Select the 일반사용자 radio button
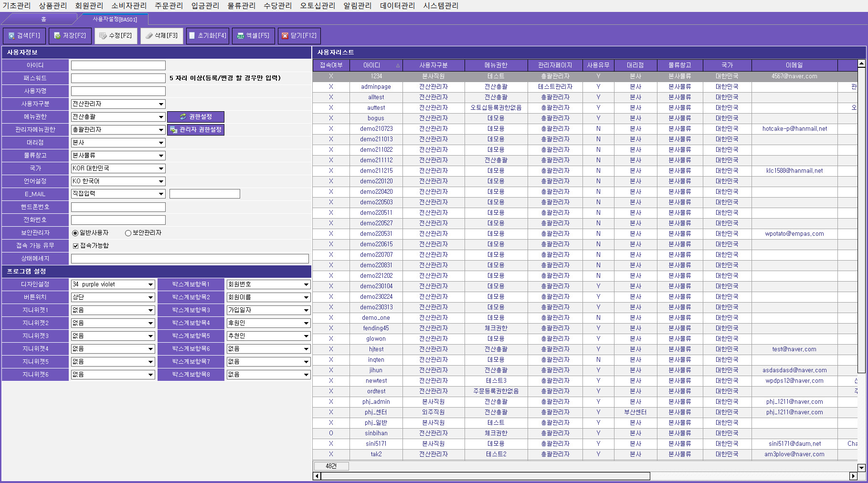868x483 pixels. point(75,233)
